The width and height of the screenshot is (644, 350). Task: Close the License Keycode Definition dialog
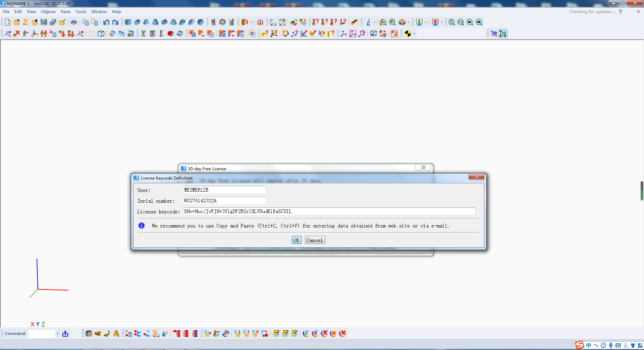(x=476, y=177)
